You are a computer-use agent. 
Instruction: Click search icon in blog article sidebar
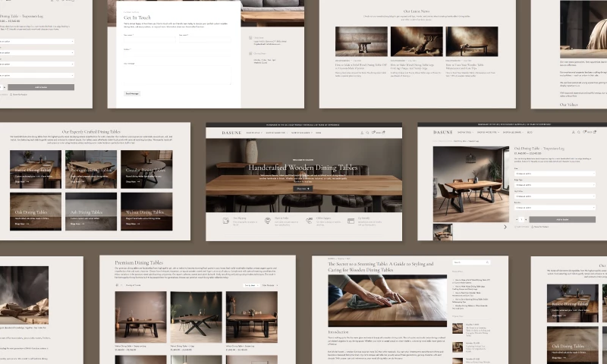click(x=487, y=262)
